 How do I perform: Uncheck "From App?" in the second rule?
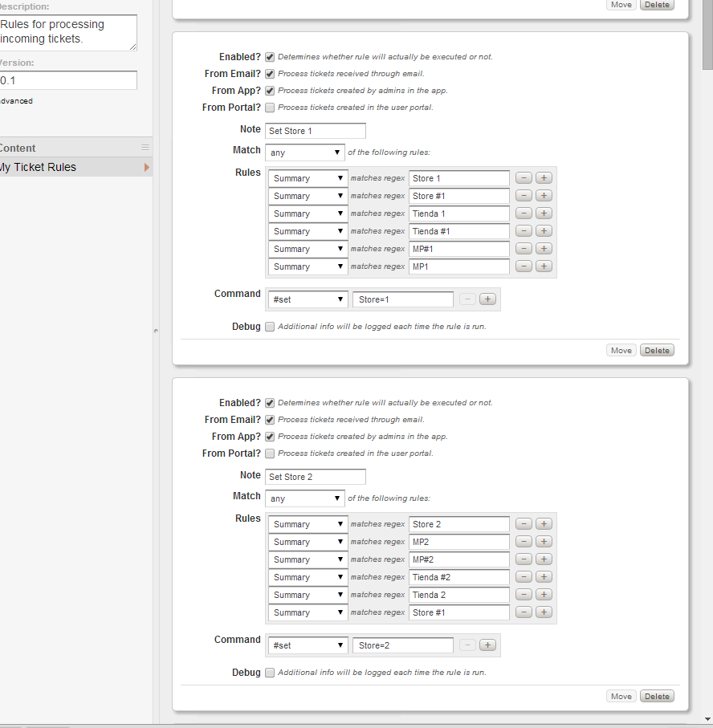270,436
